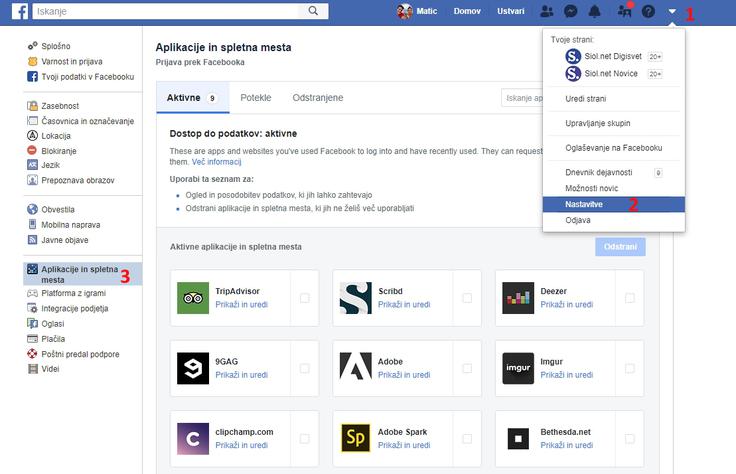
Task: Open the Več informacij link
Action: [216, 162]
